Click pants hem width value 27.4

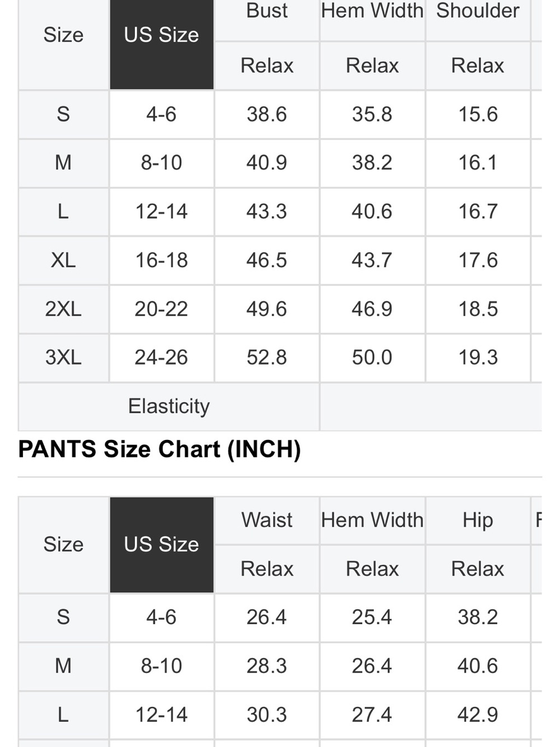(372, 714)
